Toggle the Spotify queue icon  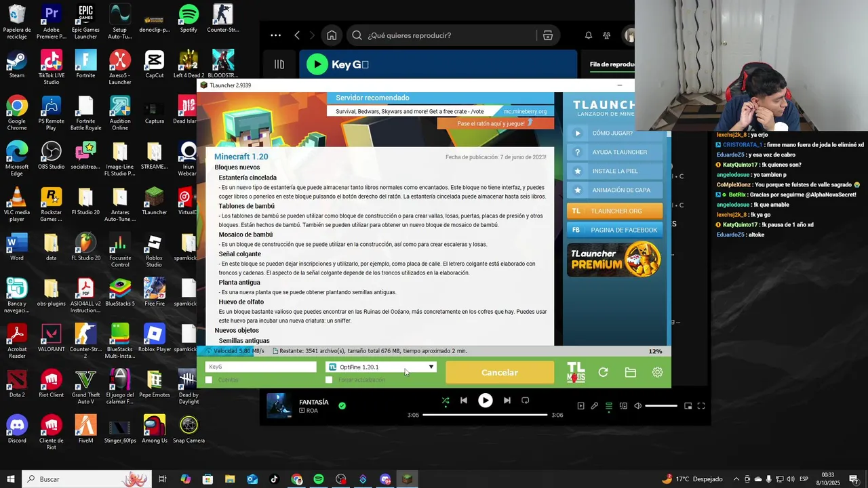click(609, 406)
